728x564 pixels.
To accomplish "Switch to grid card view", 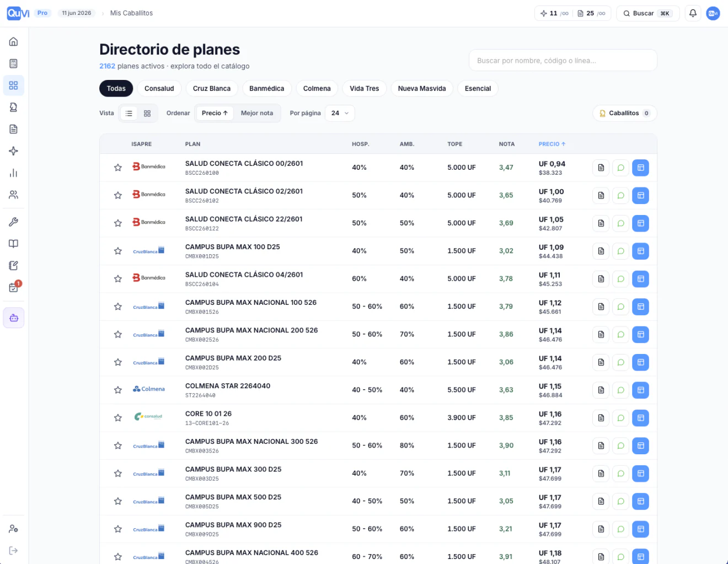I will click(147, 113).
